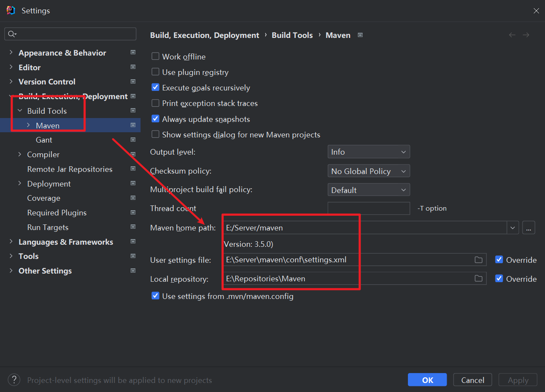Image resolution: width=545 pixels, height=392 pixels.
Task: Expand the Tools section
Action: point(11,256)
